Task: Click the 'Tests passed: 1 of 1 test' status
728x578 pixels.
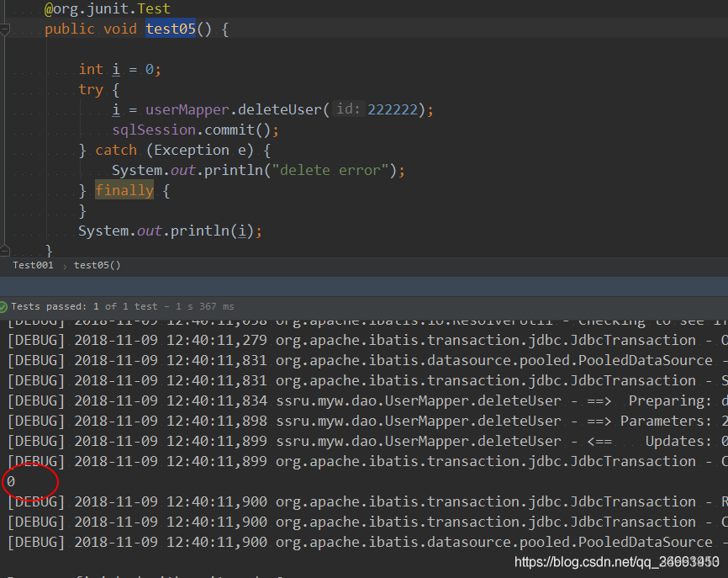Action: (85, 306)
